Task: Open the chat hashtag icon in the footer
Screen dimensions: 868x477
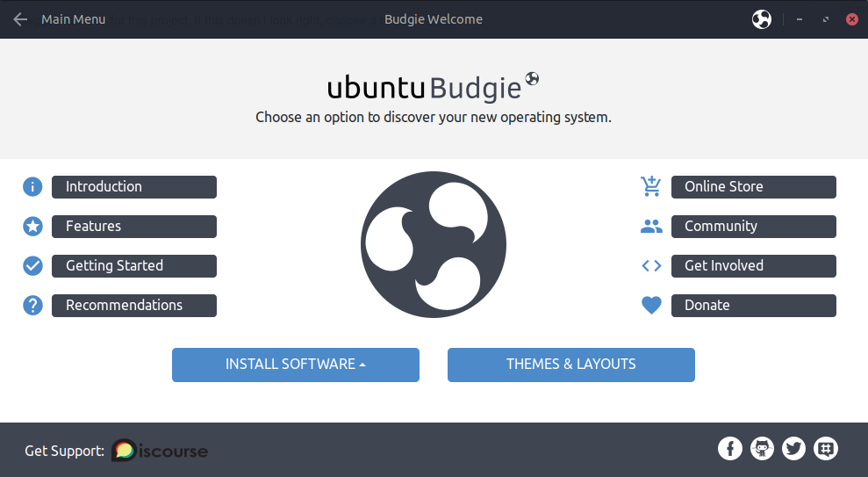Action: (x=826, y=449)
